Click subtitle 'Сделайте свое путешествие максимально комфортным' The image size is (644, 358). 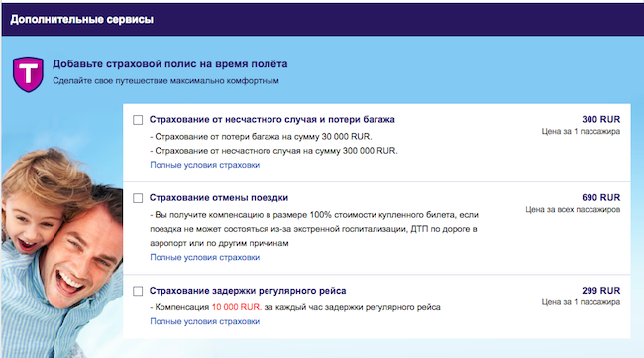(x=165, y=81)
